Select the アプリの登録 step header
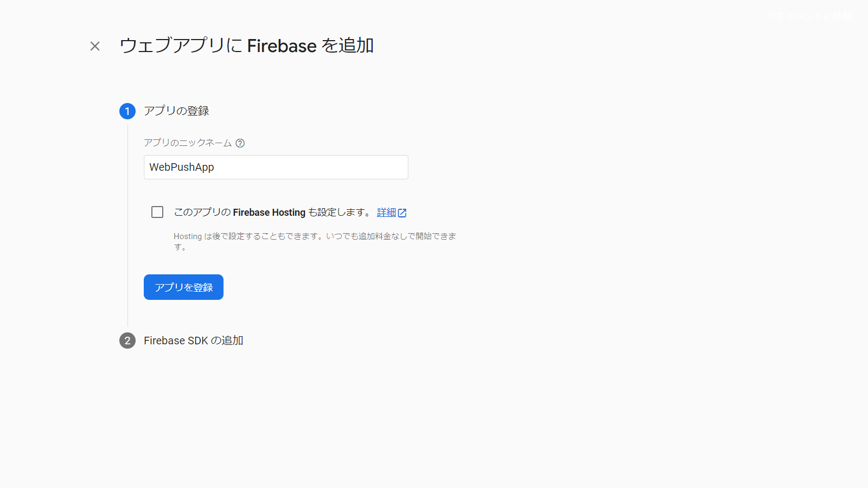 tap(176, 111)
